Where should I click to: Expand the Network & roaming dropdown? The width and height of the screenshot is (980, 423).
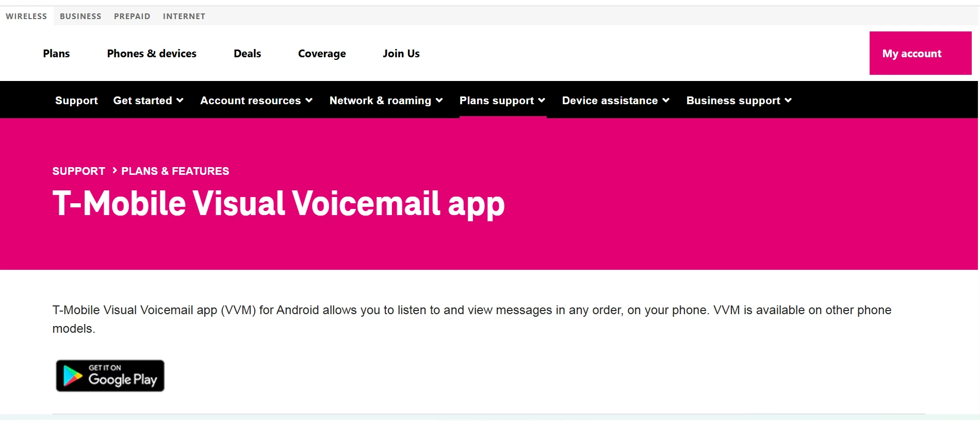[386, 101]
